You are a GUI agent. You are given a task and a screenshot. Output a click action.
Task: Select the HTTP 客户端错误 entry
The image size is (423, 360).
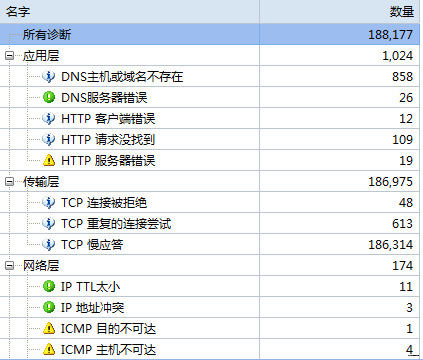click(x=108, y=119)
